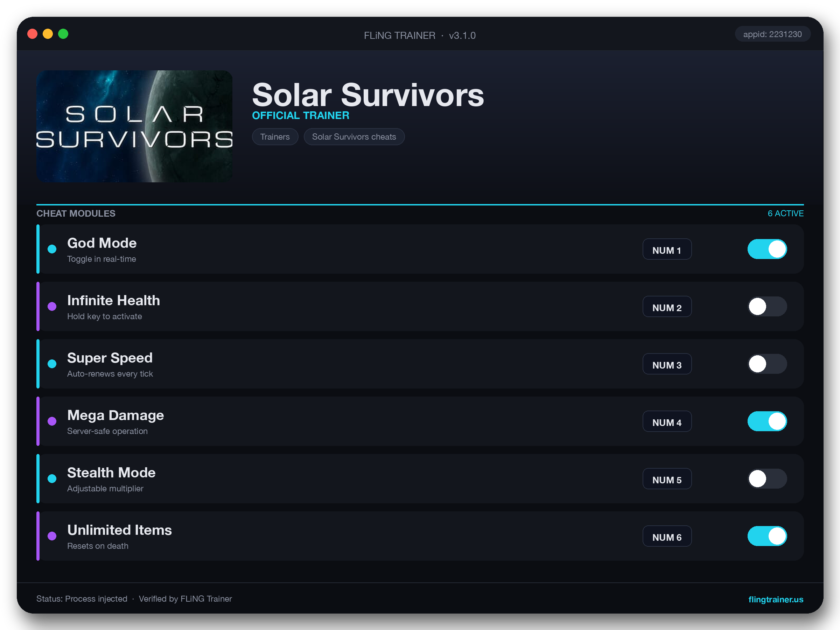Screen dimensions: 840x630
Task: Click the CHEAT MODULES heading
Action: 76,213
